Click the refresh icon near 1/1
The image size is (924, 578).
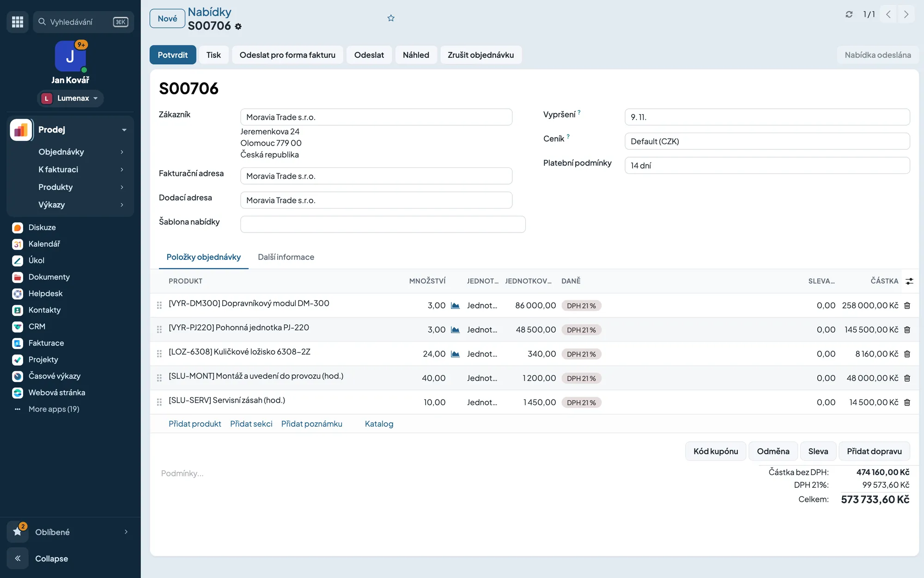849,14
